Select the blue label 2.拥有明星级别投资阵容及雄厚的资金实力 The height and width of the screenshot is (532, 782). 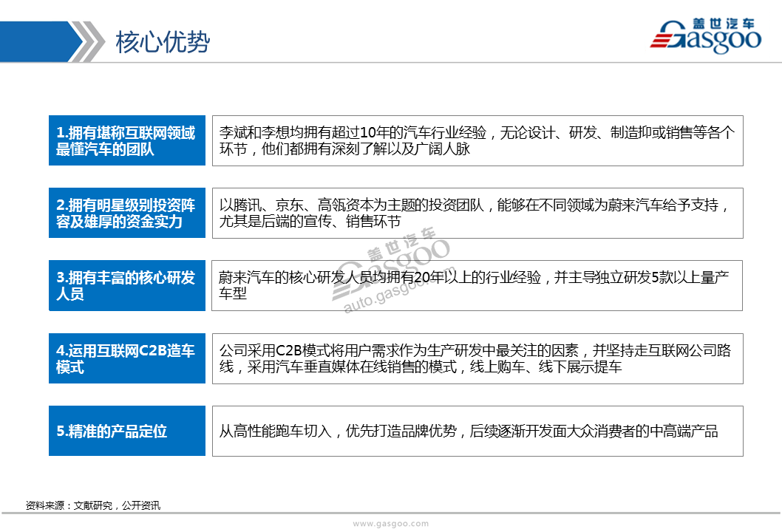pyautogui.click(x=127, y=213)
